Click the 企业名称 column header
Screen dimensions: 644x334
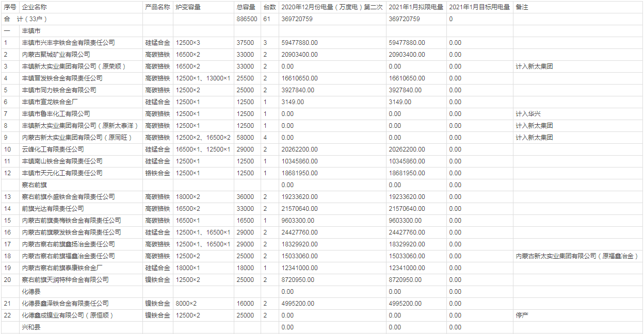coord(34,7)
